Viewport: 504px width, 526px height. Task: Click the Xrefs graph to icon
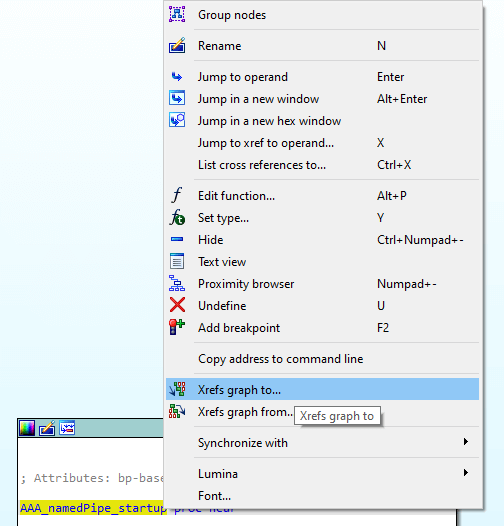pos(177,389)
